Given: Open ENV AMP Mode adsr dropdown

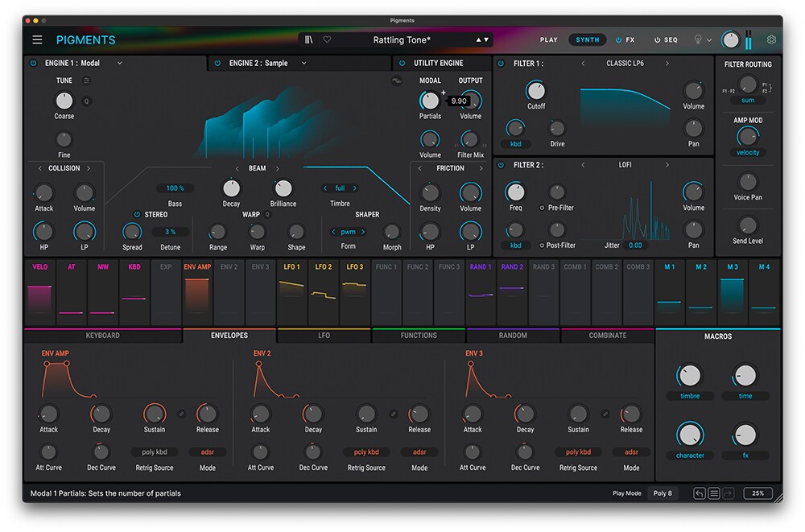Looking at the screenshot, I should pyautogui.click(x=208, y=452).
